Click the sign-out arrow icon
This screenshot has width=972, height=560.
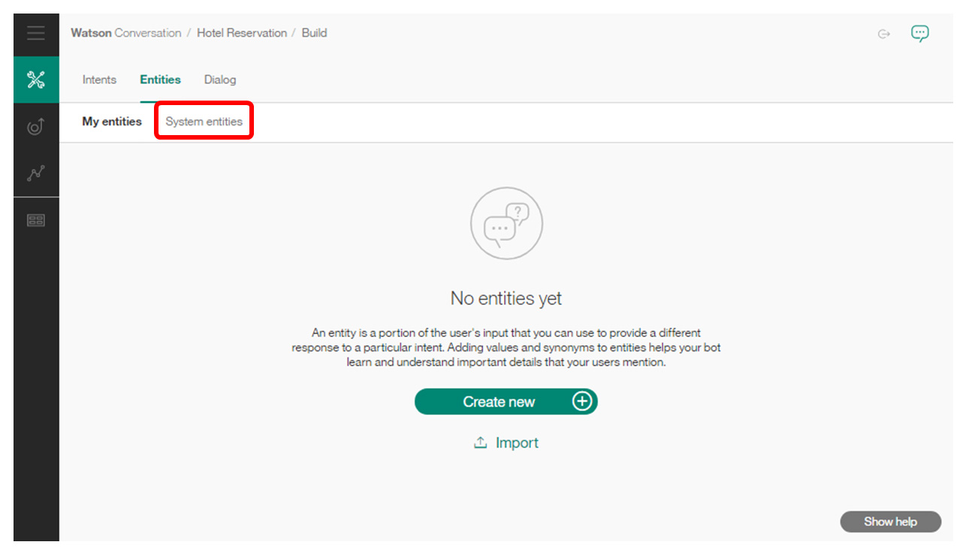click(884, 34)
